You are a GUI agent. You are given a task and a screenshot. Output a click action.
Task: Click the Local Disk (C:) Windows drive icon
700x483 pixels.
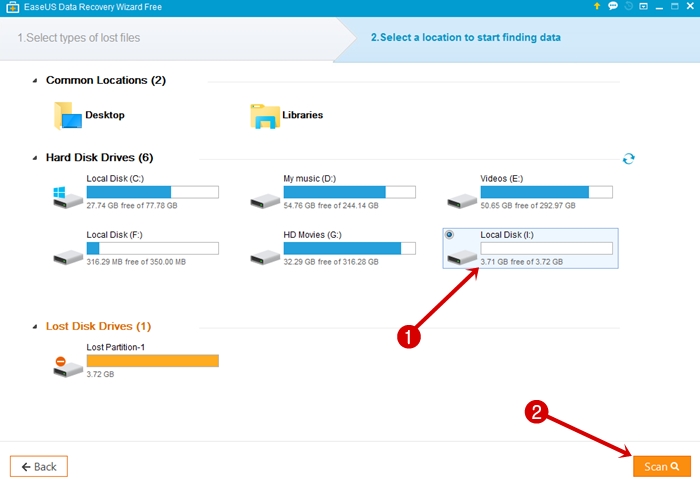click(68, 197)
